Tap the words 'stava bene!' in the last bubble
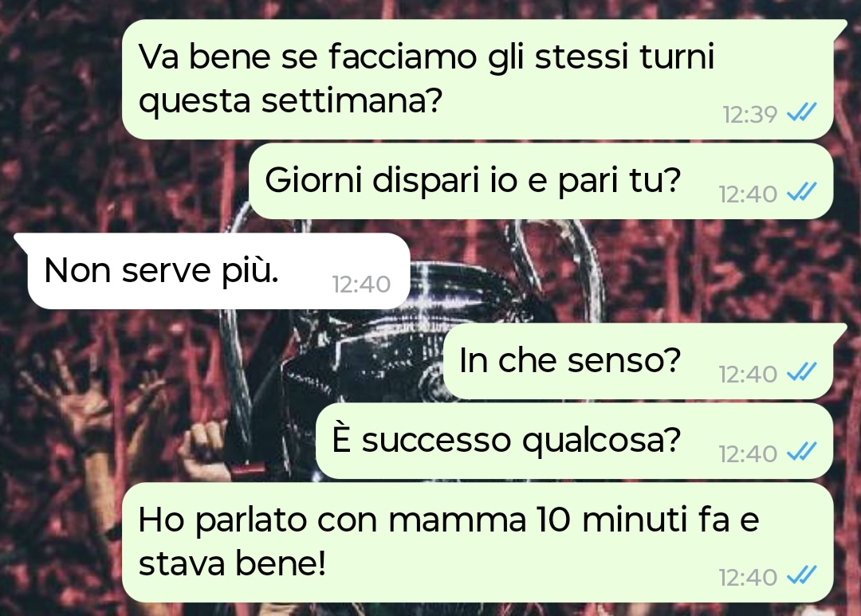 pyautogui.click(x=232, y=563)
